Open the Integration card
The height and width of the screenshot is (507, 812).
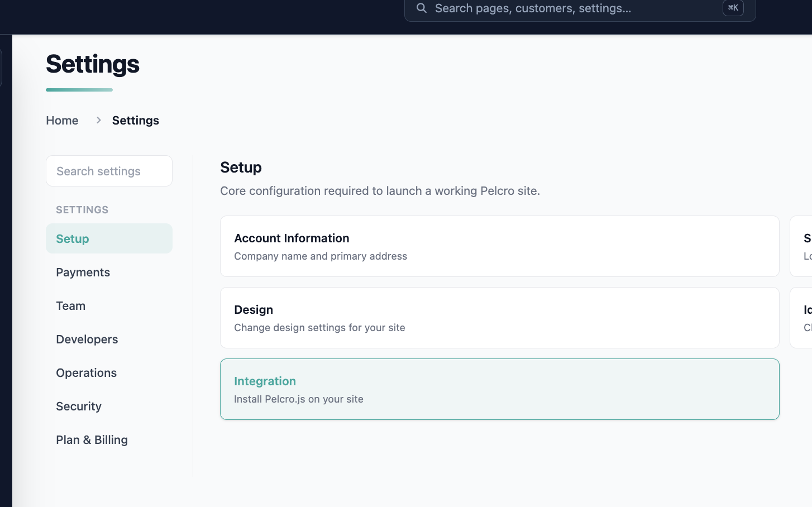(x=500, y=389)
